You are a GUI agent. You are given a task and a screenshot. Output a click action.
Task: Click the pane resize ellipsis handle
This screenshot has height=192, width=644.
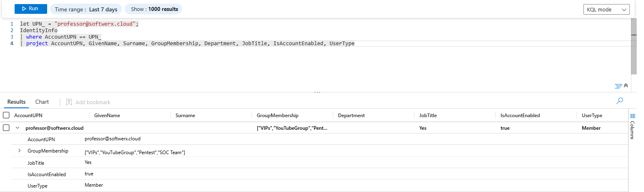coord(317,92)
